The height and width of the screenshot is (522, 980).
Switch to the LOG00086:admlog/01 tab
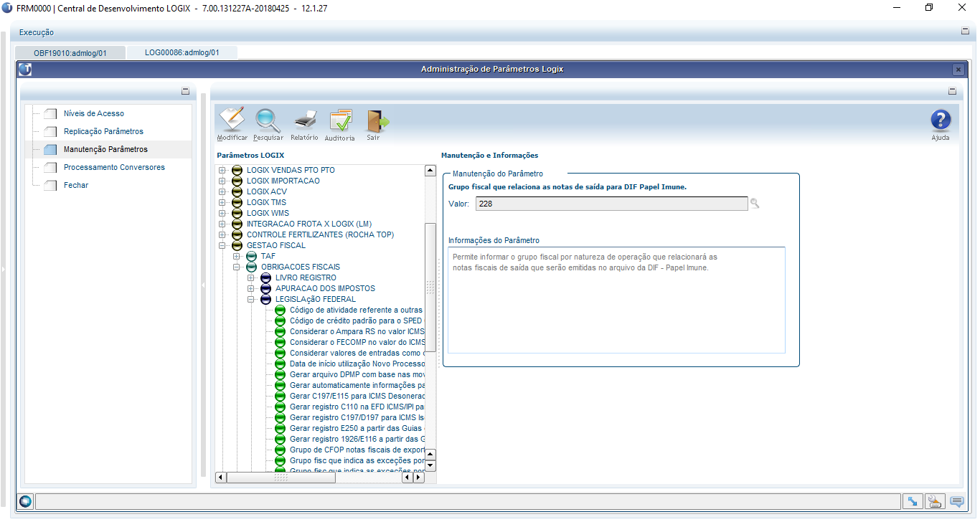point(182,52)
